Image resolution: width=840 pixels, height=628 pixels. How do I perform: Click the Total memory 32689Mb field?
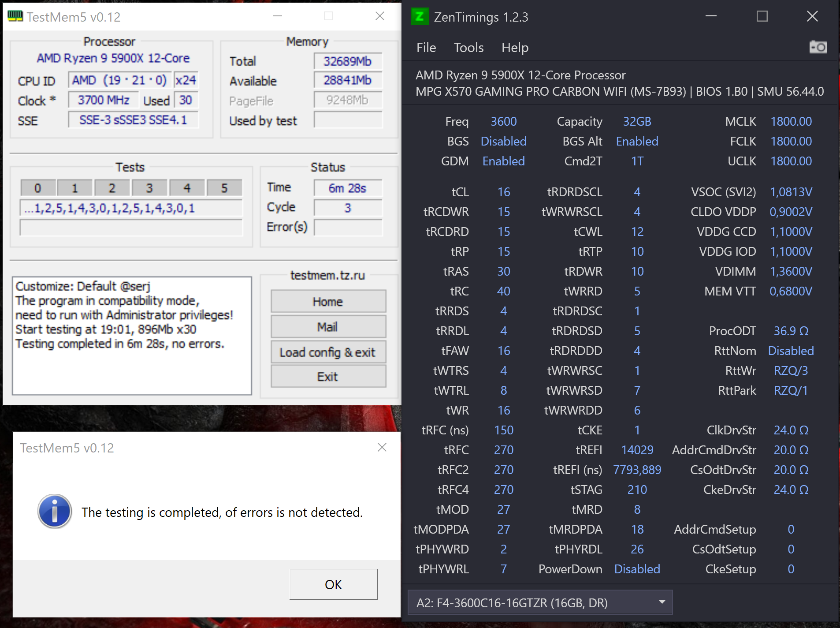(x=348, y=61)
